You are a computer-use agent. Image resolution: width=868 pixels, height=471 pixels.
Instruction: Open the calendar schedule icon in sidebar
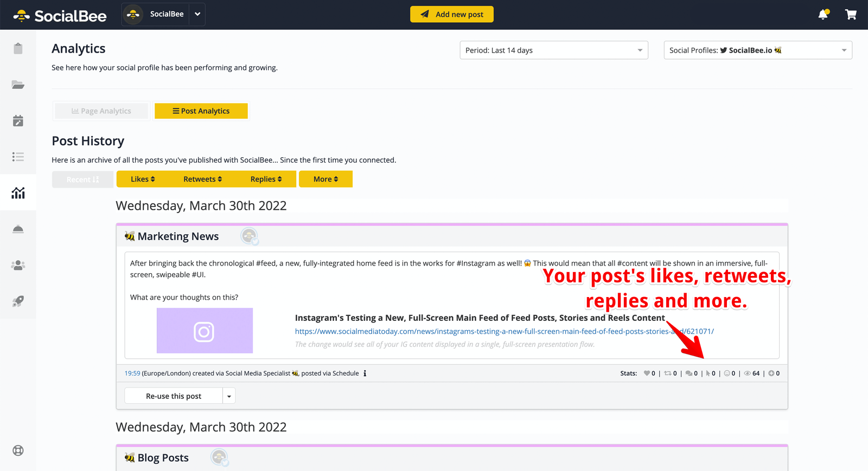pos(18,120)
